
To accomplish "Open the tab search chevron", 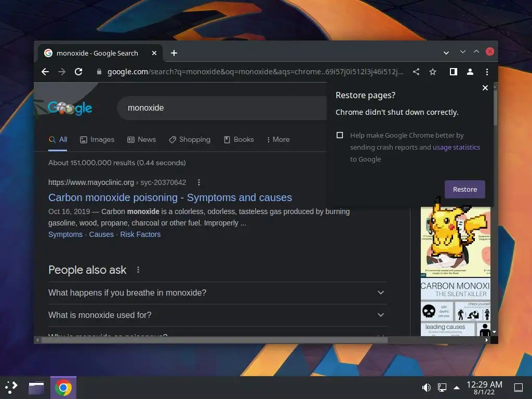I will (x=446, y=52).
